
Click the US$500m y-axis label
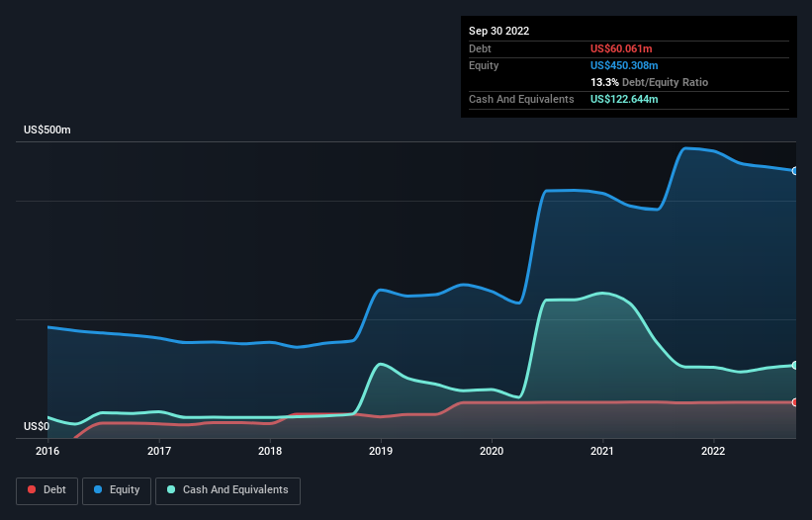[47, 130]
